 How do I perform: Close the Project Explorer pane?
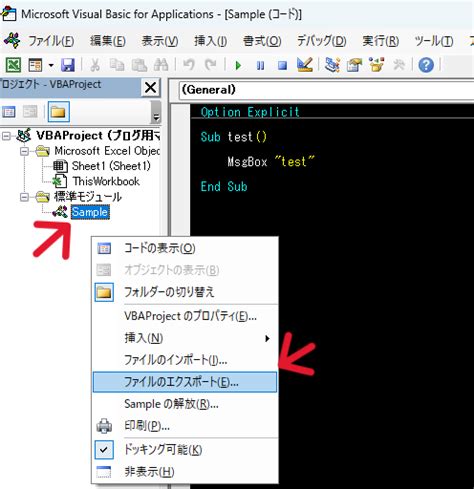pyautogui.click(x=150, y=88)
